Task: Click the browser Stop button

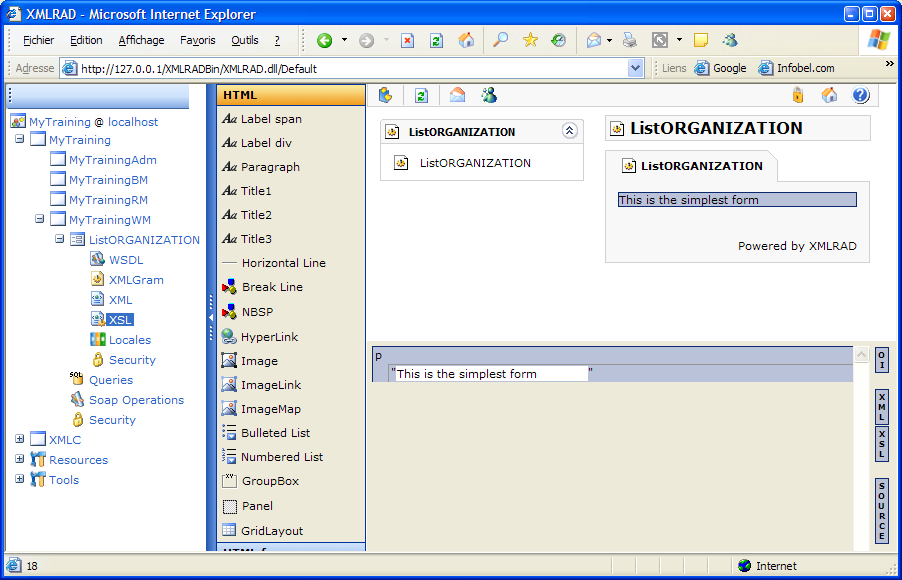Action: pyautogui.click(x=407, y=41)
